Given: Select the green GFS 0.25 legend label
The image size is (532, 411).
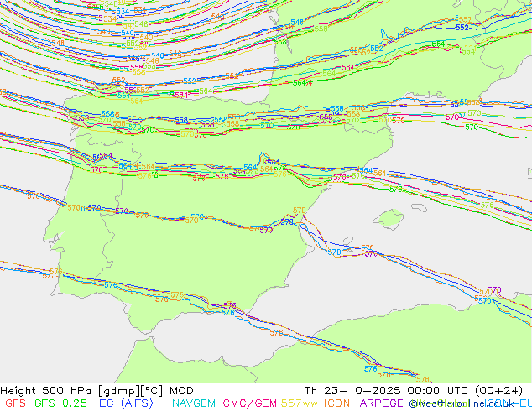Looking at the screenshot, I should pos(60,403).
